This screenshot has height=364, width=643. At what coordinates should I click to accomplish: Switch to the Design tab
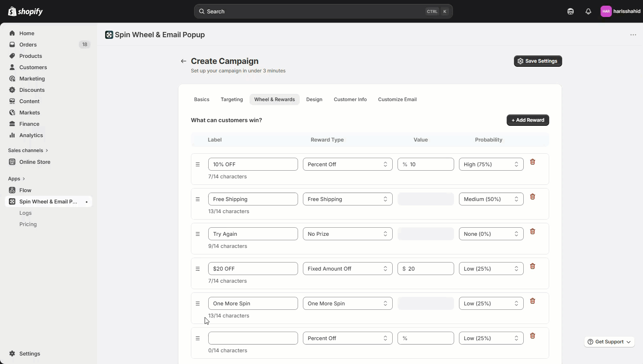314,99
